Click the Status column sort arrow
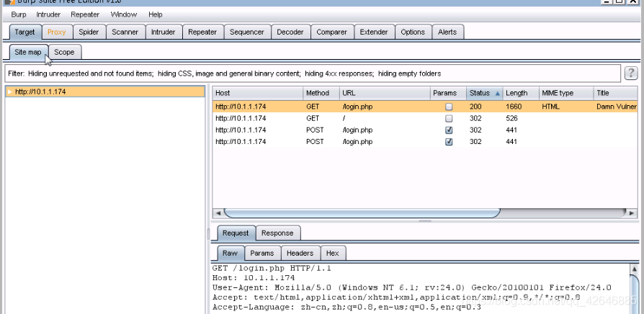The height and width of the screenshot is (314, 644). tap(496, 94)
